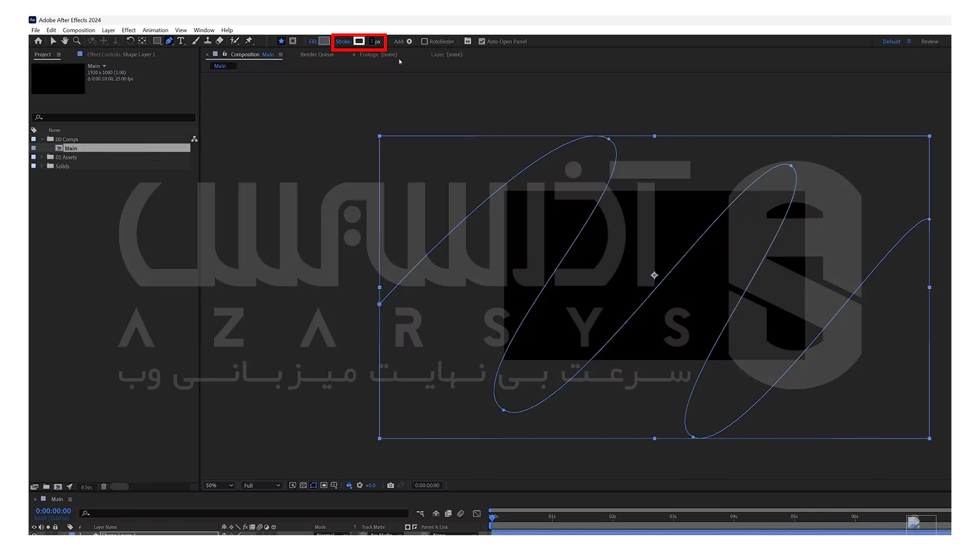This screenshot has width=980, height=551.
Task: Select the Roto Brush tool
Action: coord(235,41)
